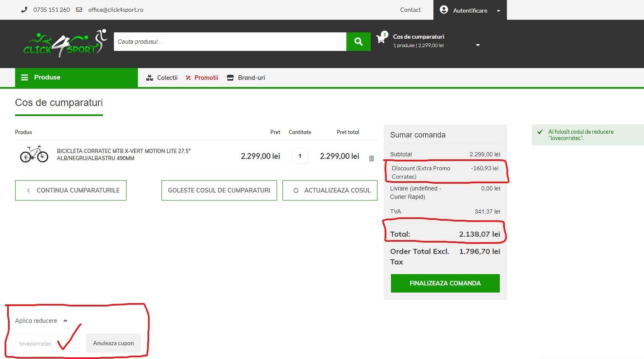This screenshot has width=644, height=359.
Task: Focus the Cauta produsul search field
Action: tap(230, 42)
